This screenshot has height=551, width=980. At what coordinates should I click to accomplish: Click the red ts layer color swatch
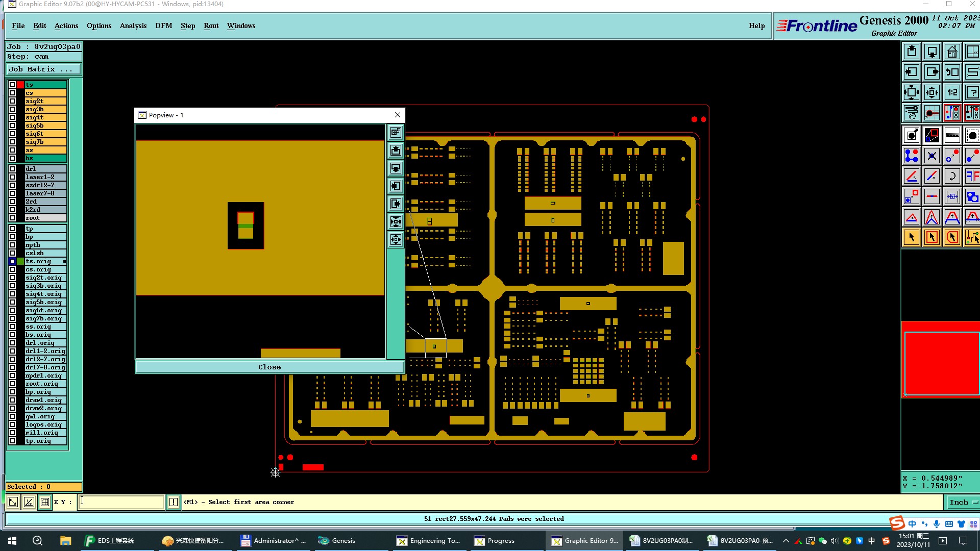[x=20, y=85]
